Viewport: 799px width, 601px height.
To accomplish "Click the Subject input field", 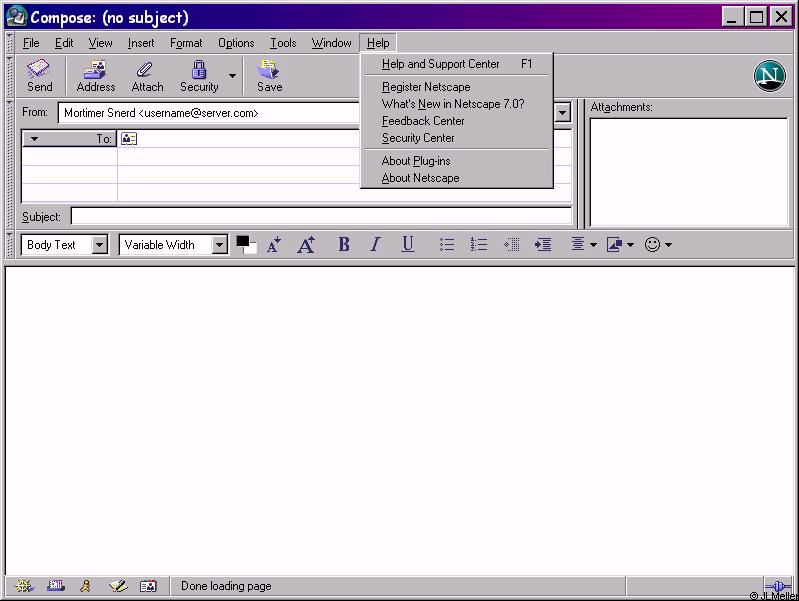I will pyautogui.click(x=321, y=216).
